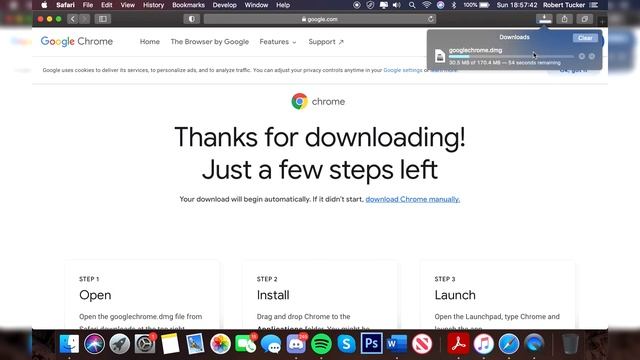Stop the googlechrome.dmg download

(582, 56)
